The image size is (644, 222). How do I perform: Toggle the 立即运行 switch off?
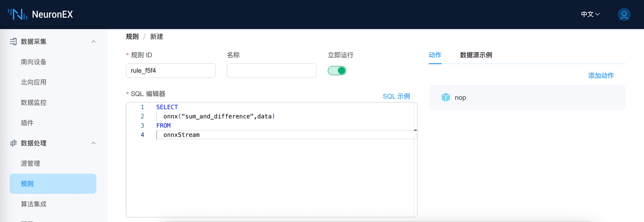[337, 71]
